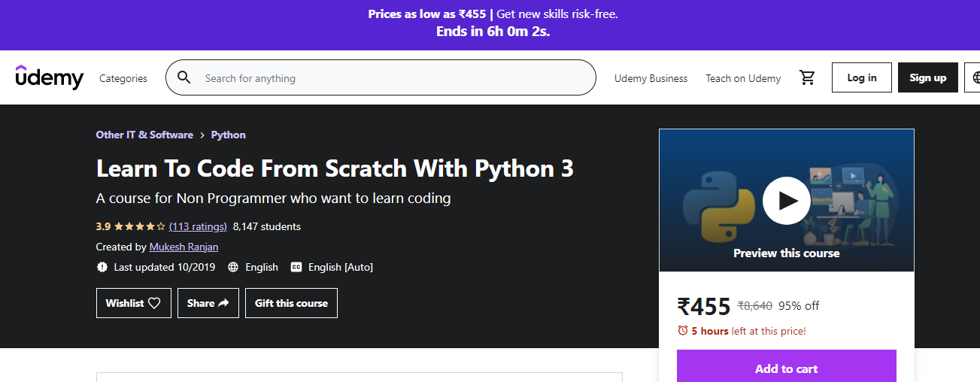Image resolution: width=980 pixels, height=382 pixels.
Task: Go to Other IT & Software breadcrumb
Action: point(144,135)
